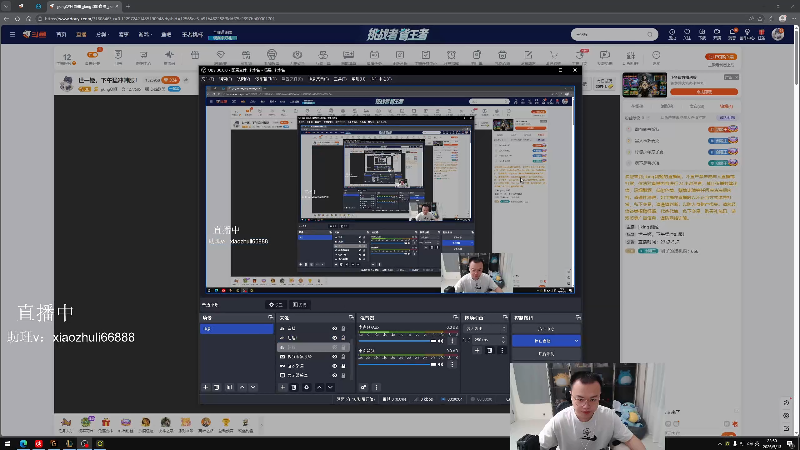Toggle the eye icon of the top source

tap(335, 329)
